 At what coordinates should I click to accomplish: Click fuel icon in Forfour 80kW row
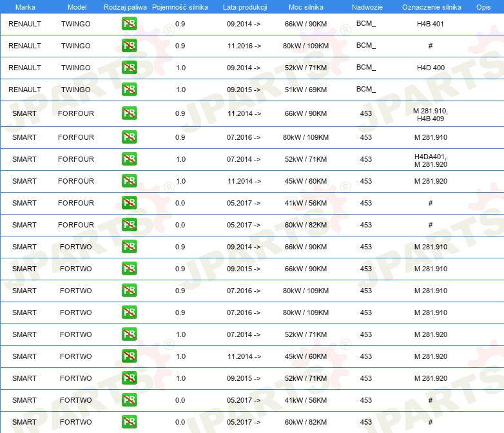[129, 137]
